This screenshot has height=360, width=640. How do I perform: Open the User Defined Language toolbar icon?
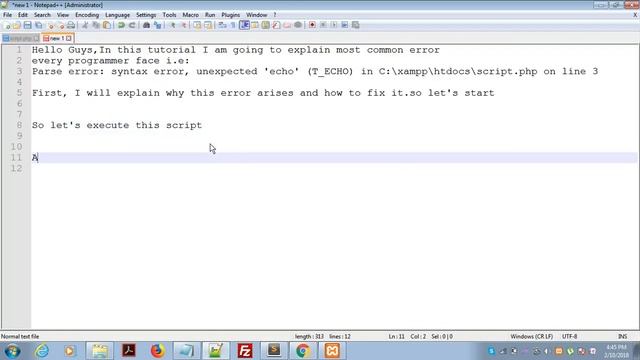(255, 25)
